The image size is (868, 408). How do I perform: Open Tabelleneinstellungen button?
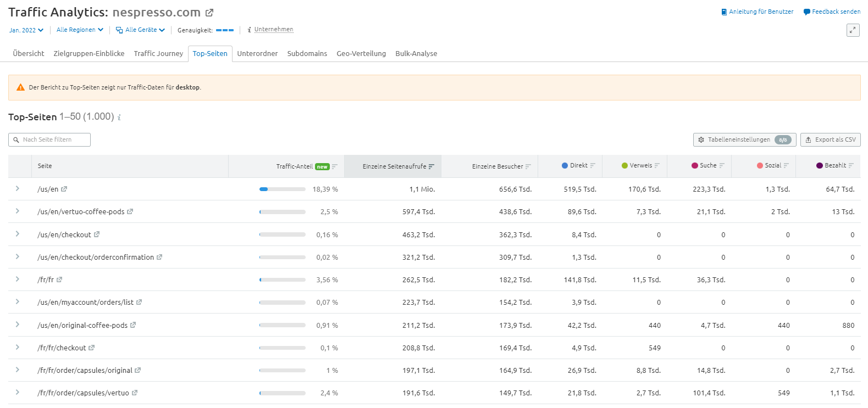(x=745, y=140)
